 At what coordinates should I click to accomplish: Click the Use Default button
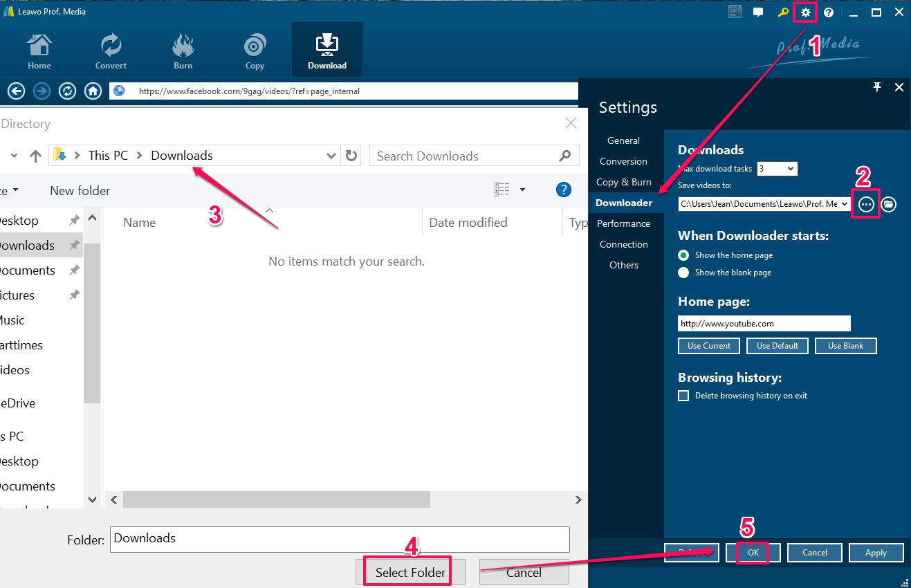tap(777, 346)
